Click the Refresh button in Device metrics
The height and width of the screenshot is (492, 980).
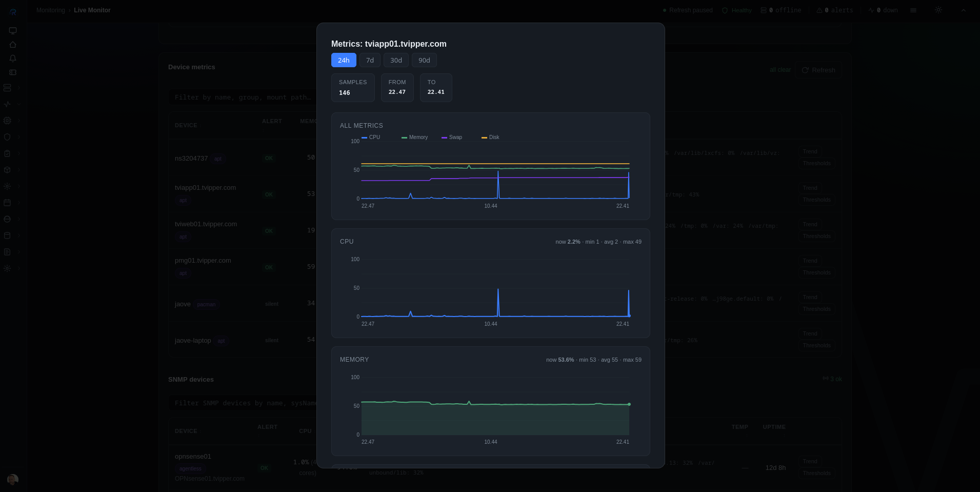pos(818,70)
